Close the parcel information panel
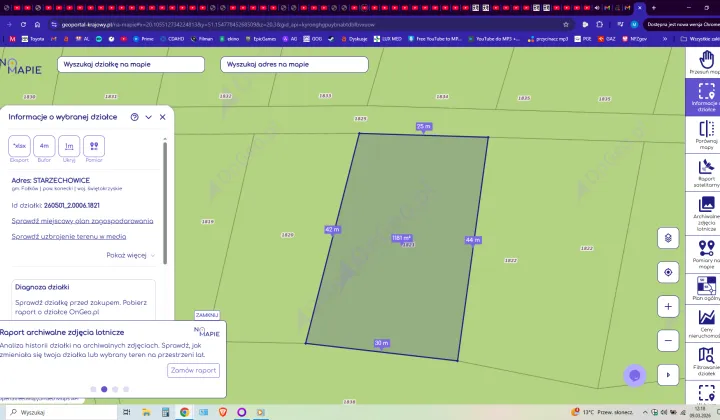 [162, 117]
